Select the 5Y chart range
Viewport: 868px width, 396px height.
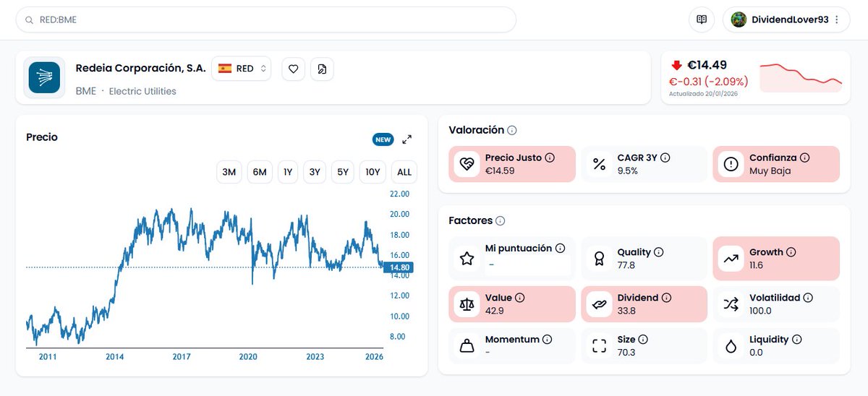[x=343, y=172]
